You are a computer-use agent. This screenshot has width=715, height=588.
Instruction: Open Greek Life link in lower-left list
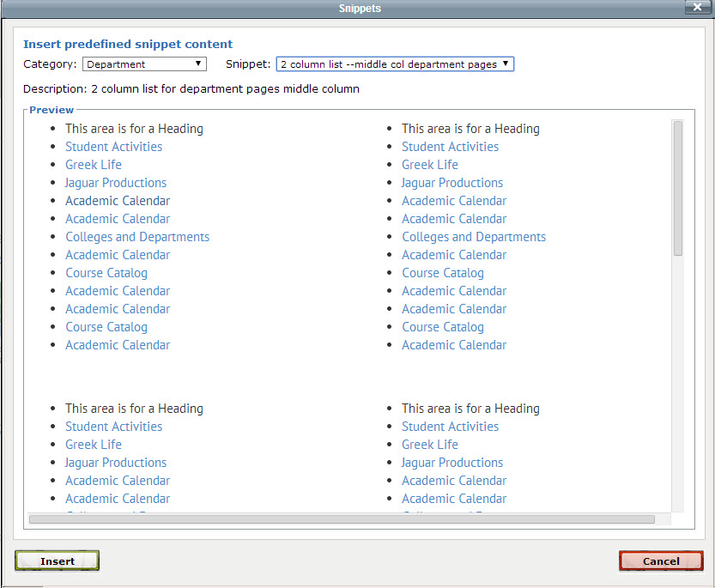pyautogui.click(x=94, y=445)
